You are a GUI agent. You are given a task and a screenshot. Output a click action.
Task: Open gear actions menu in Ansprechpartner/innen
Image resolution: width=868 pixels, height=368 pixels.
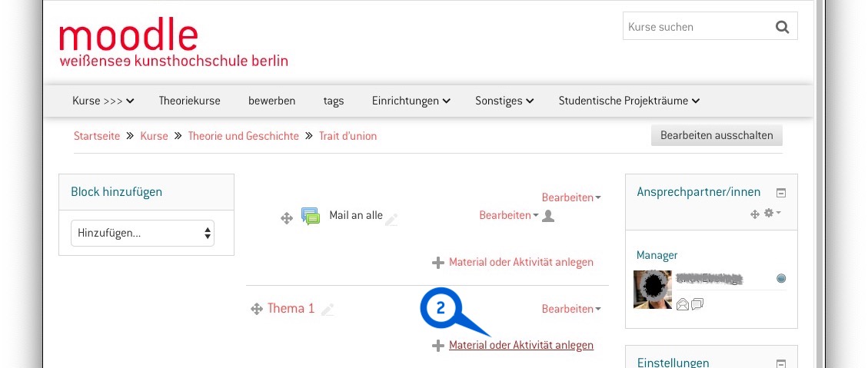pyautogui.click(x=772, y=213)
